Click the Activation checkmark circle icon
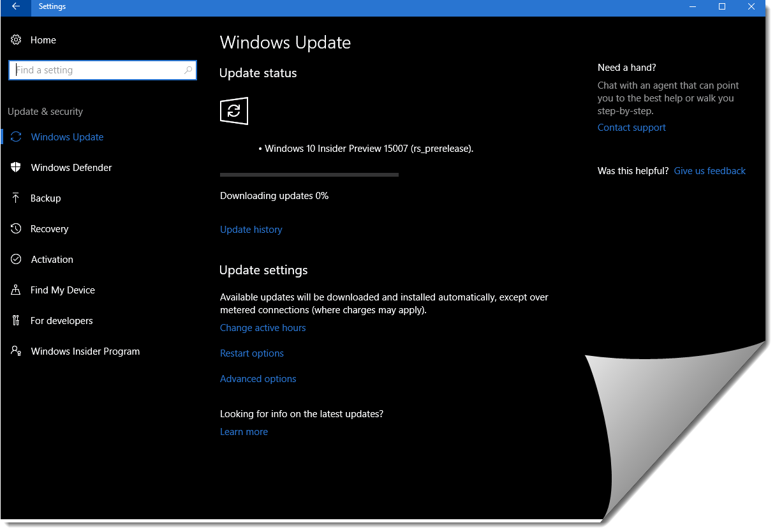Viewport: 775px width, 532px height. pyautogui.click(x=16, y=260)
